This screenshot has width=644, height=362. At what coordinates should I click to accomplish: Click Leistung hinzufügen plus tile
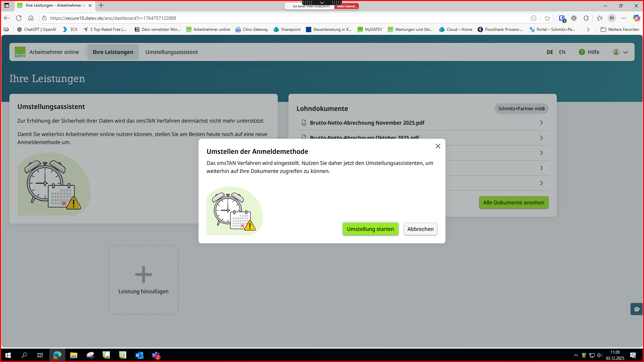pyautogui.click(x=144, y=280)
